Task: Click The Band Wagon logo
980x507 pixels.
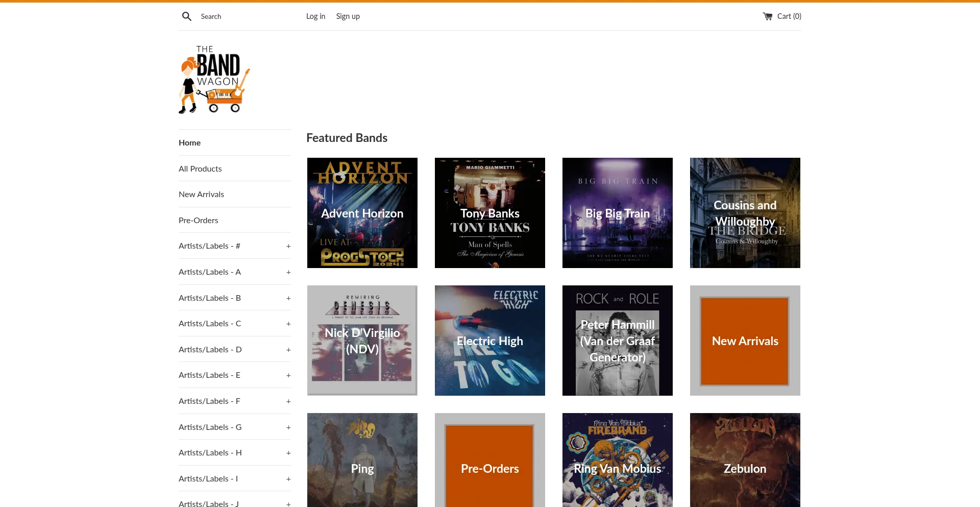Action: (214, 80)
